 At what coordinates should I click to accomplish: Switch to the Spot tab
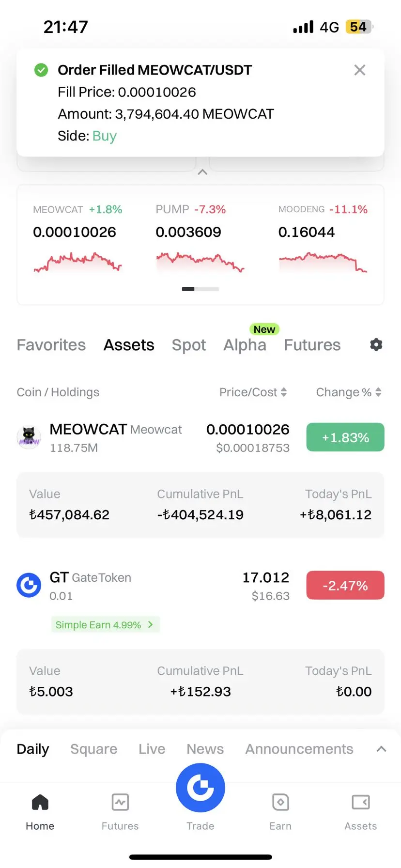point(189,345)
